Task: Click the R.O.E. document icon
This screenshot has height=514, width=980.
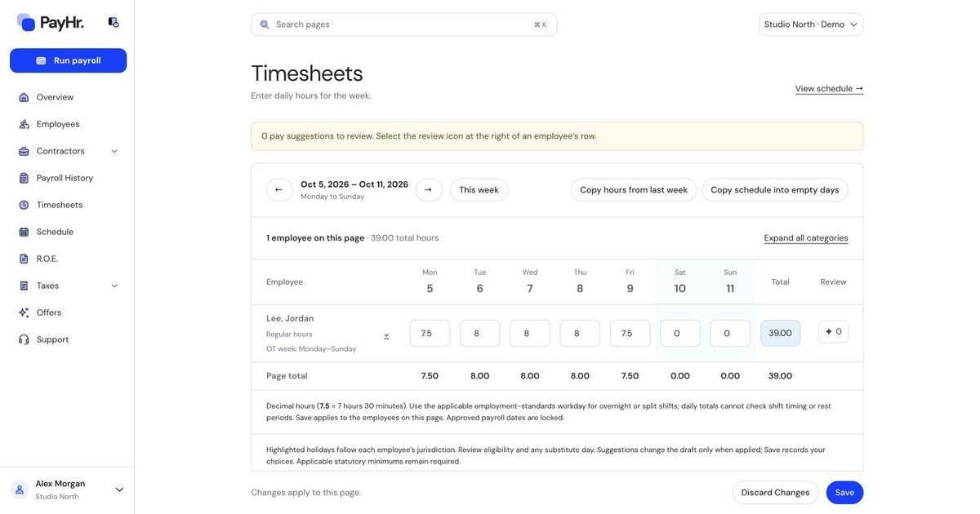Action: tap(24, 259)
